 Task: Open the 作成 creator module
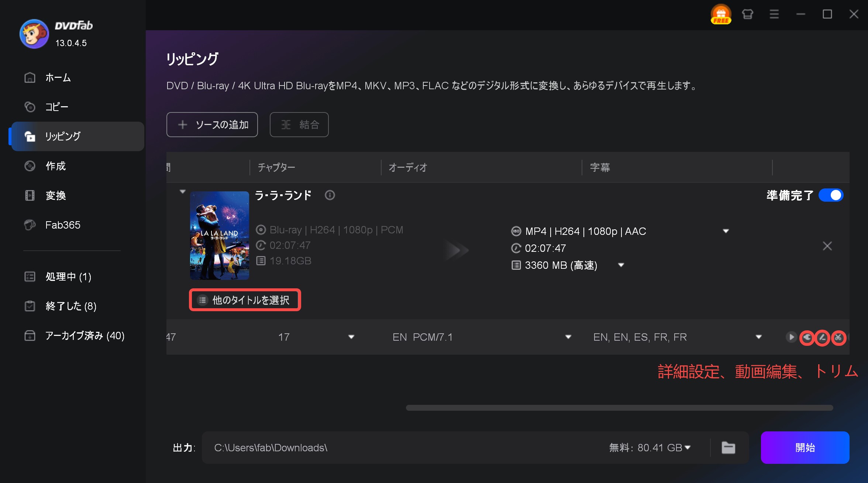(77, 166)
